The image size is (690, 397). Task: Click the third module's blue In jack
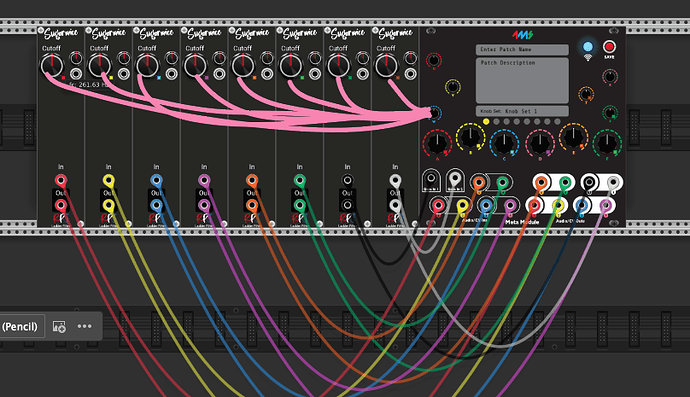(156, 180)
